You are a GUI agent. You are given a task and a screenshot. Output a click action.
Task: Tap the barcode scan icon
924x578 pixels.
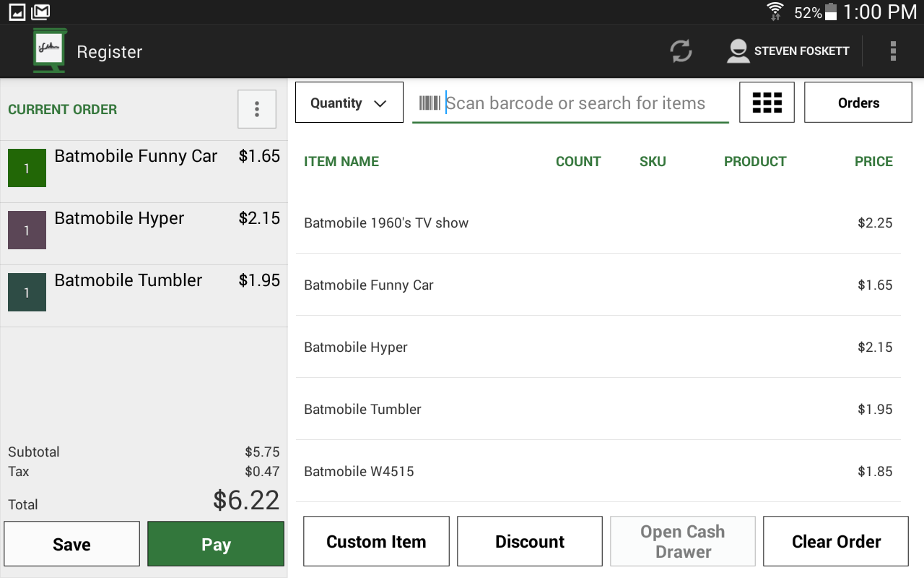[430, 103]
